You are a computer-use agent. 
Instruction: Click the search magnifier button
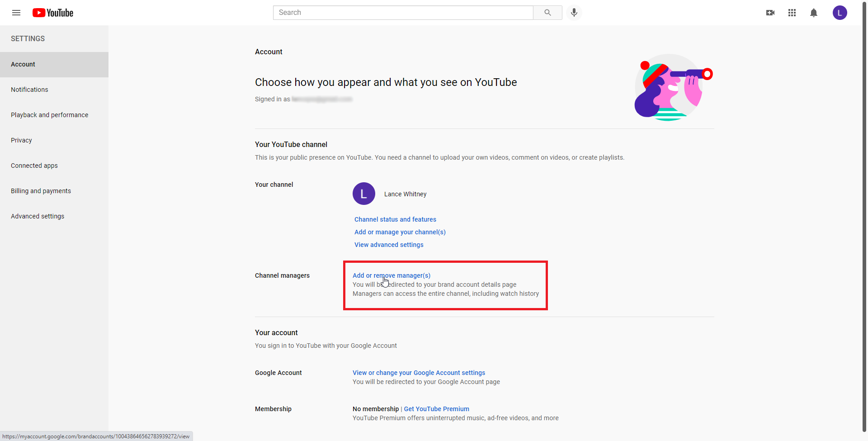pyautogui.click(x=547, y=13)
